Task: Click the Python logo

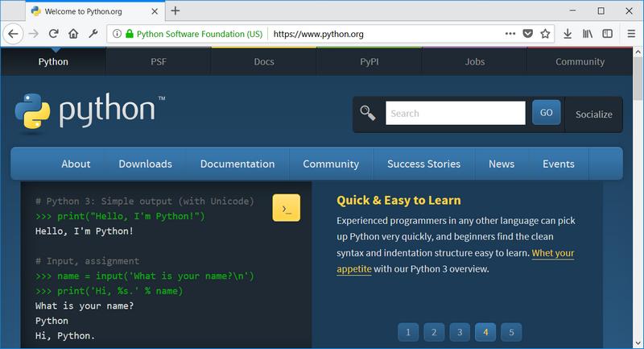Action: tap(89, 111)
